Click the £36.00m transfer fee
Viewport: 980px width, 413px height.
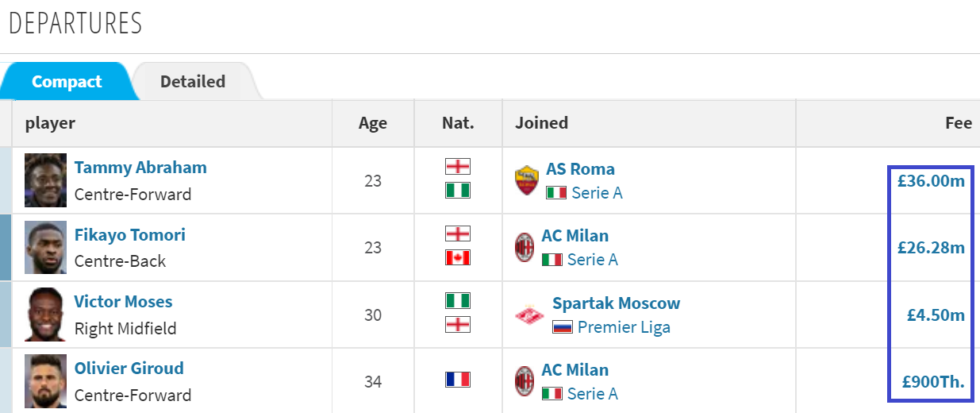click(x=931, y=181)
